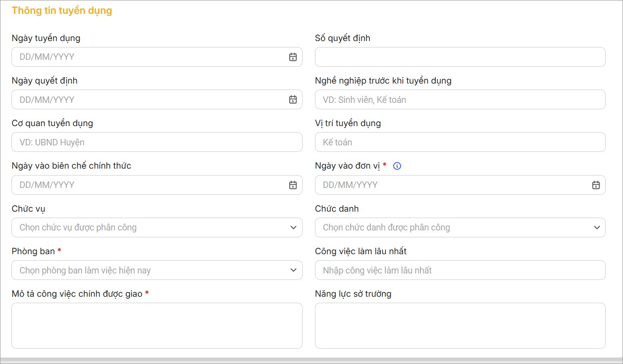Screen dimensions: 623x364
Task: Open calendar for Ngày tuyển dụng
Action: click(293, 57)
